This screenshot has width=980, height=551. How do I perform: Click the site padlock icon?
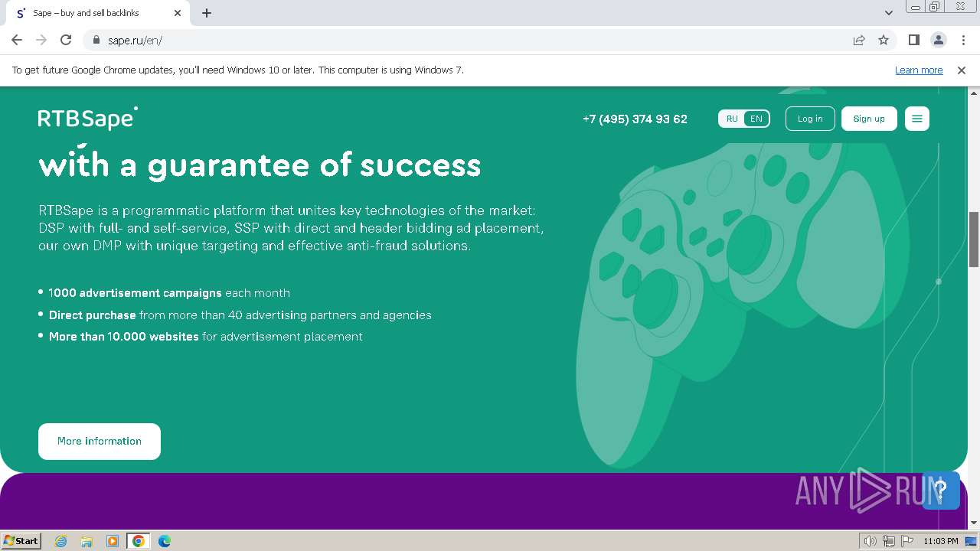pos(96,40)
